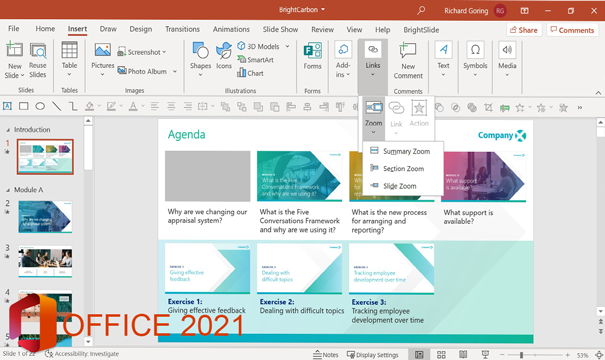The image size is (605, 360).
Task: Open ribbon display options in title bar
Action: tap(524, 11)
